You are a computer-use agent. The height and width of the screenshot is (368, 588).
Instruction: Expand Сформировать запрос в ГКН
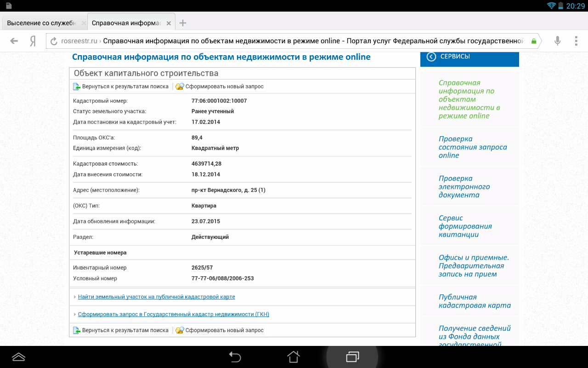coord(173,315)
